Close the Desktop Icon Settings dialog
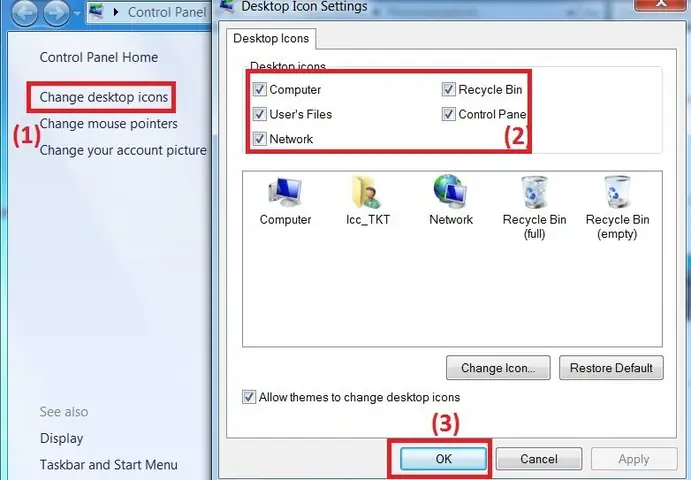 [660, 4]
